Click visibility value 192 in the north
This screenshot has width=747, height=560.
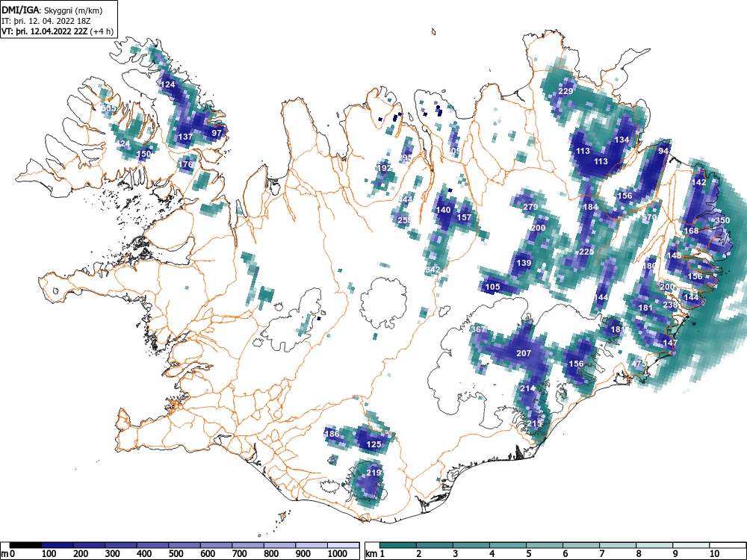pyautogui.click(x=384, y=167)
